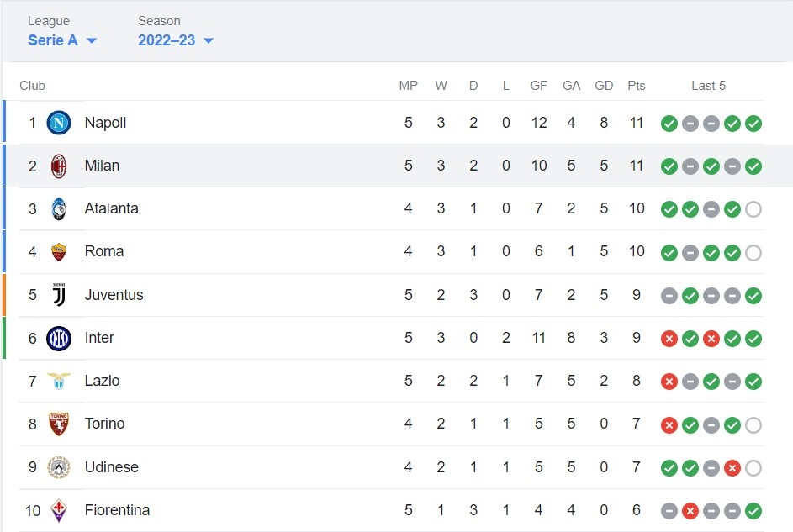Click Fiorentina's draw indicator in Last 5
The width and height of the screenshot is (793, 532).
coord(669,510)
